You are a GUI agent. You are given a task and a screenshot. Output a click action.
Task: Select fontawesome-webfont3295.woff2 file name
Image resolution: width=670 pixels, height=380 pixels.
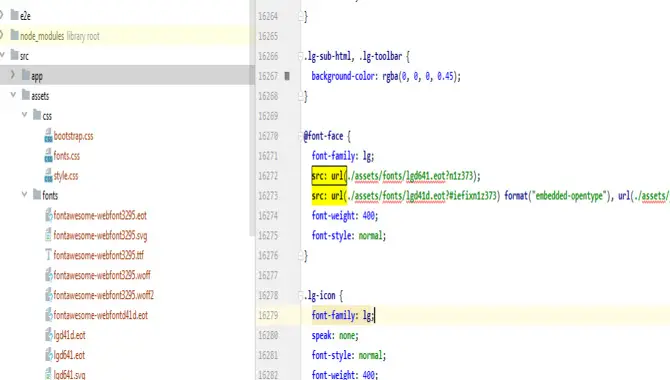pyautogui.click(x=103, y=295)
